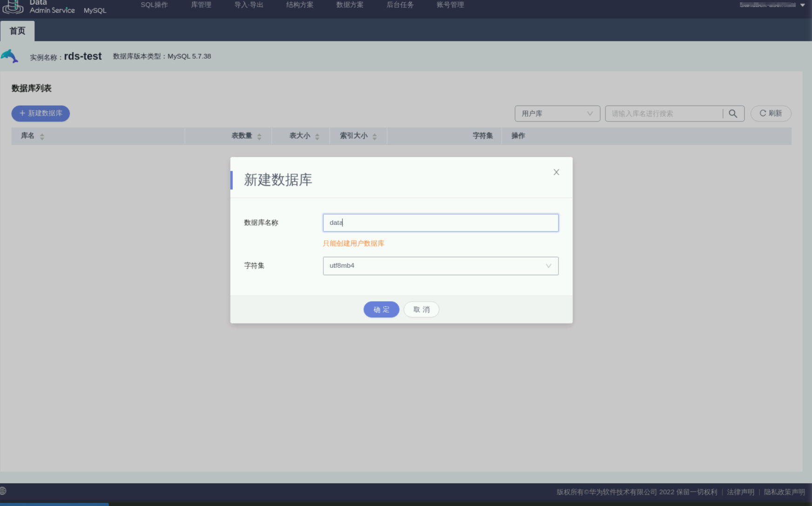Open the 库管理 menu
This screenshot has width=812, height=506.
201,5
